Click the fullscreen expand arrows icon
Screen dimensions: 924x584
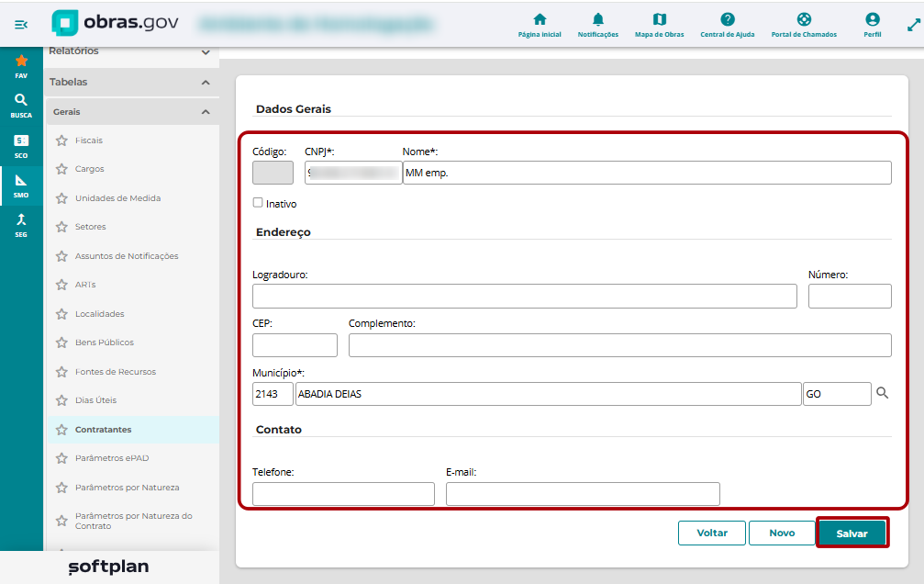point(913,25)
